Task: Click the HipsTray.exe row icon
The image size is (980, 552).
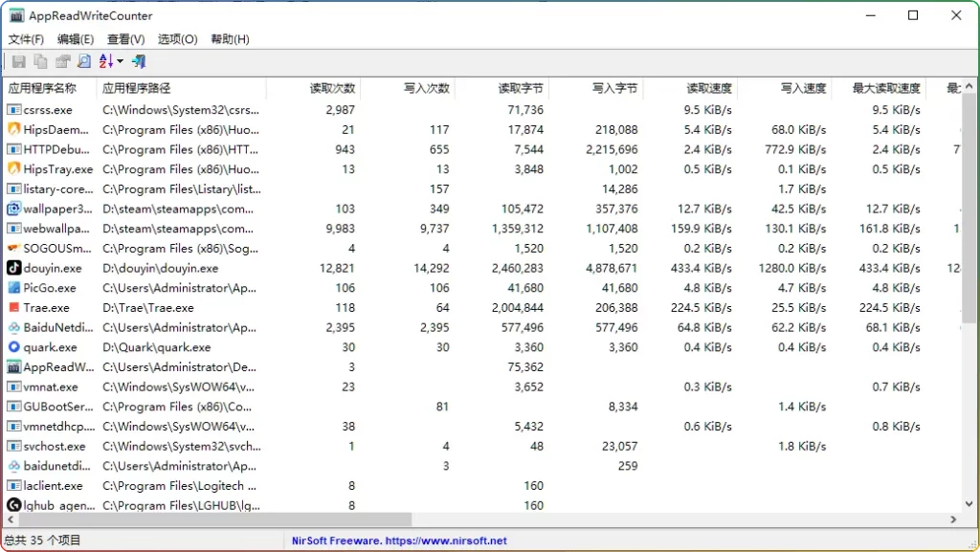Action: point(13,168)
